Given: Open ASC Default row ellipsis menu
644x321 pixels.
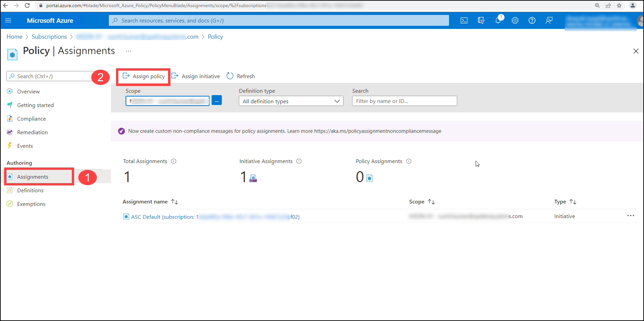Looking at the screenshot, I should [631, 216].
